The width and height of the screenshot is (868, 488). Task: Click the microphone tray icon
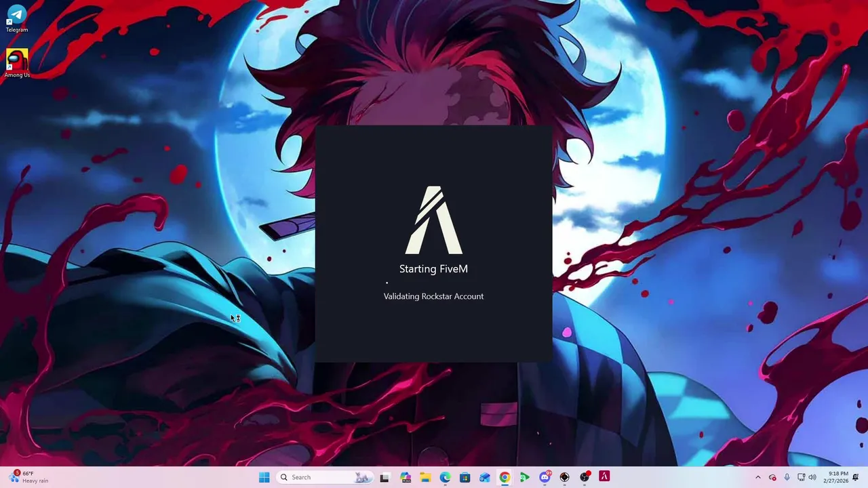pos(787,477)
